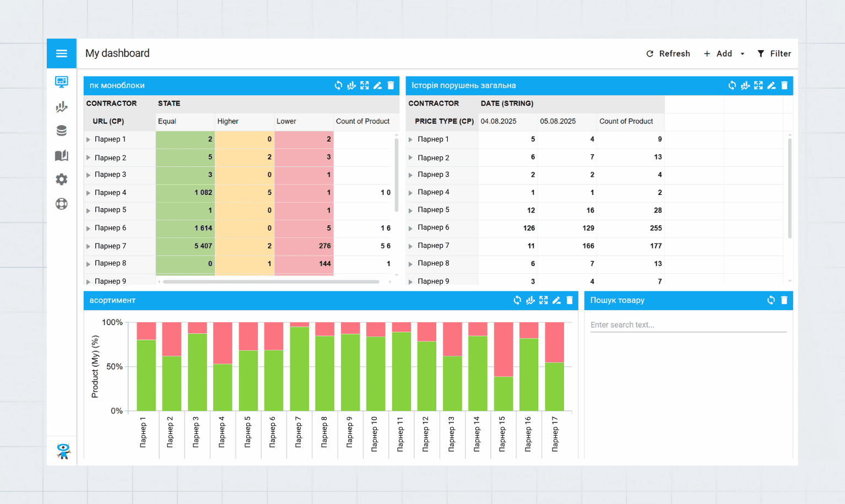The width and height of the screenshot is (845, 504).
Task: Click the 'Count of Product' column header
Action: pyautogui.click(x=362, y=121)
